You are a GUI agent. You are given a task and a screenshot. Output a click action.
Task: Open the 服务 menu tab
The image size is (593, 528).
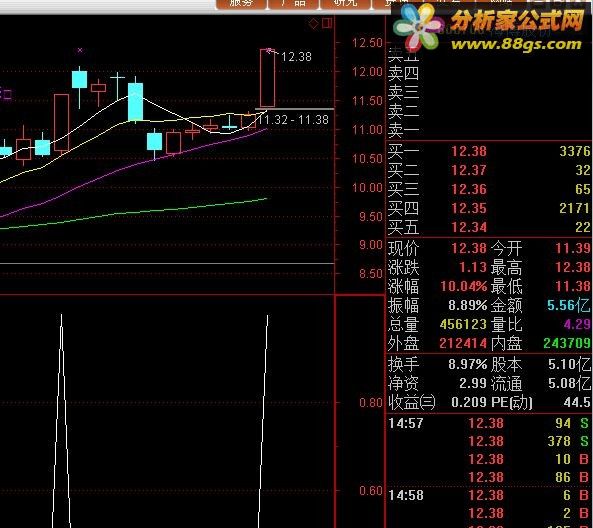[x=241, y=4]
